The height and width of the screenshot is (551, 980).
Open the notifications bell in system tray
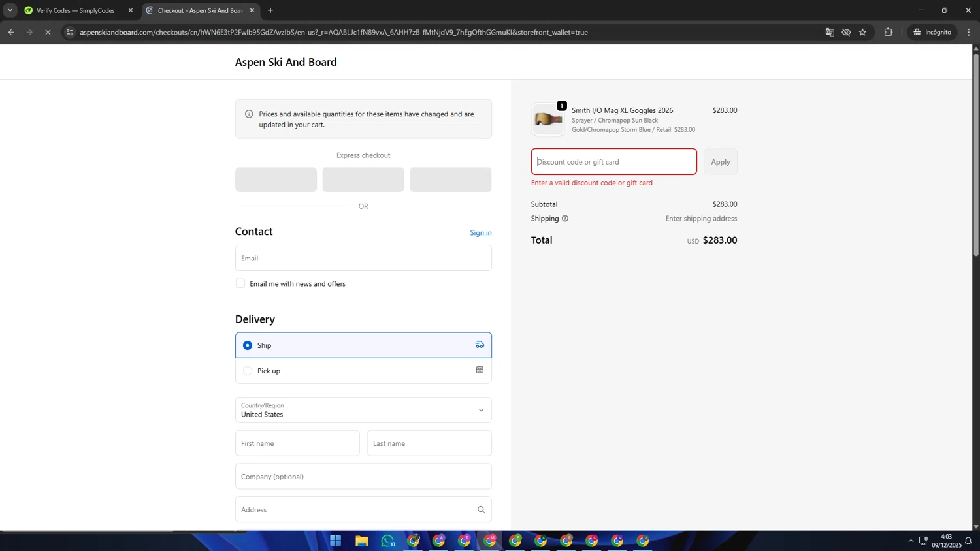pos(968,541)
